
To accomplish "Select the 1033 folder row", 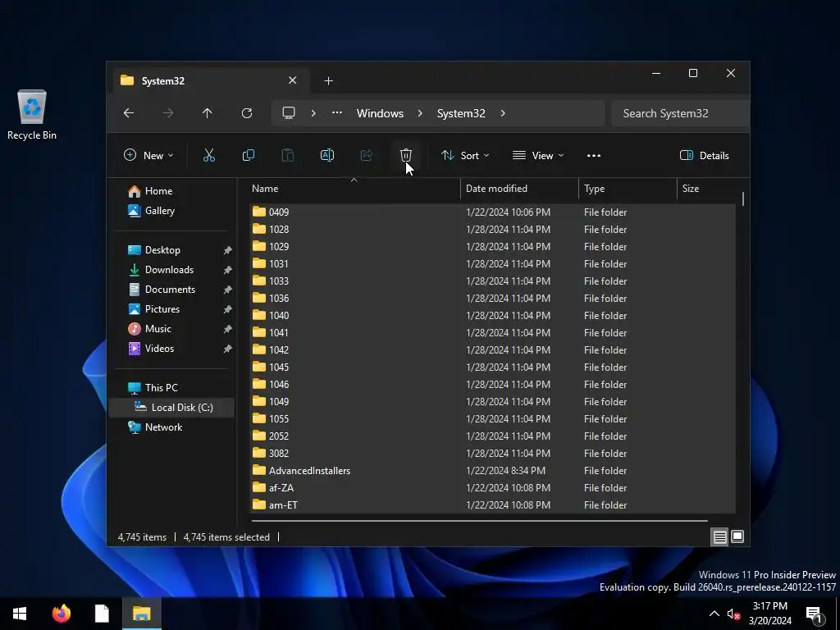I will pos(492,281).
